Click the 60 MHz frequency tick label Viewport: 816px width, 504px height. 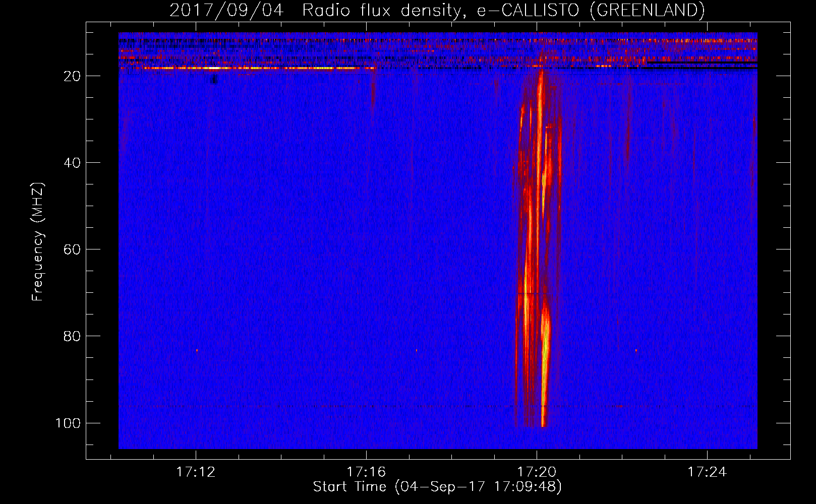point(72,249)
